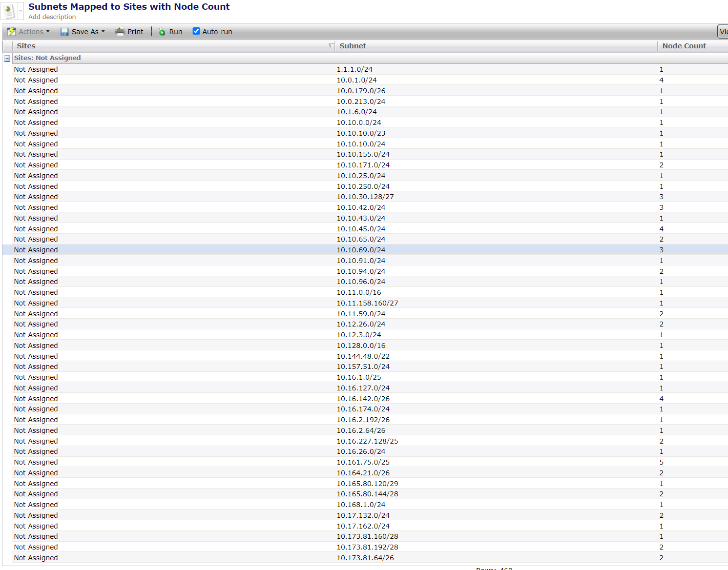
Task: Select subnet 10.10.45.0/24
Action: (x=361, y=229)
